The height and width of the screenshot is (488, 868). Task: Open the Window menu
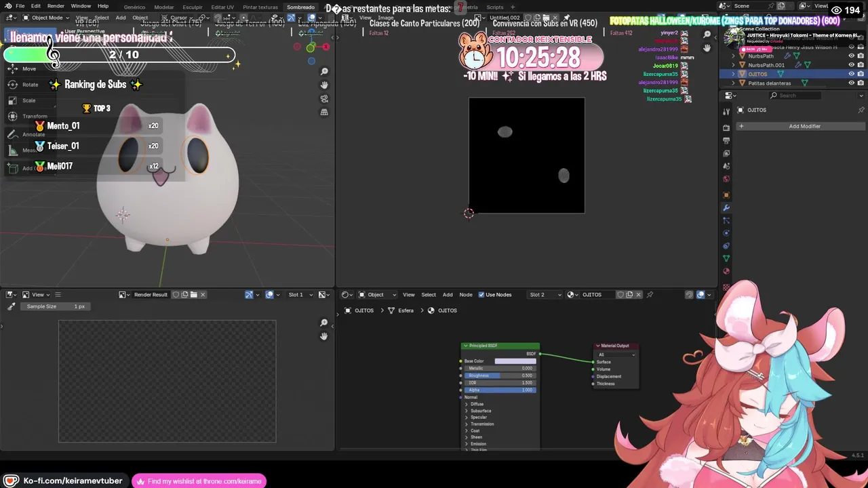(81, 6)
